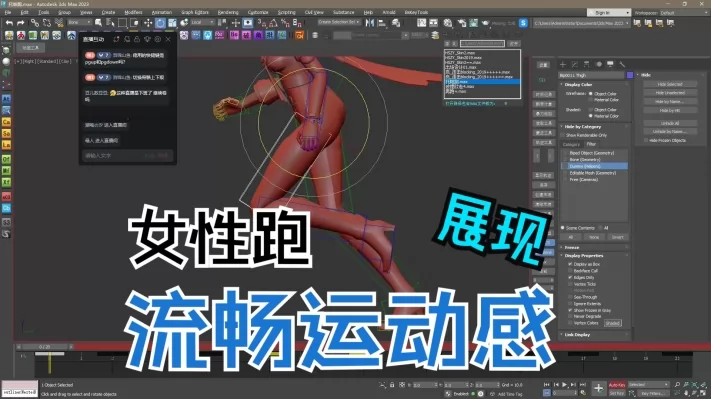The height and width of the screenshot is (399, 711).
Task: Collapse the Display Color rollout
Action: [578, 84]
